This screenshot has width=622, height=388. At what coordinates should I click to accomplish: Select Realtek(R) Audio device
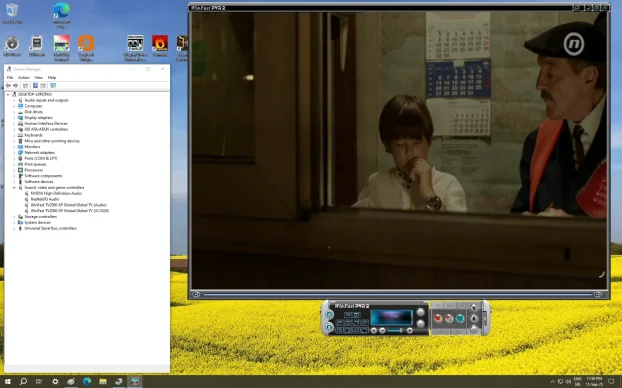[x=44, y=199]
